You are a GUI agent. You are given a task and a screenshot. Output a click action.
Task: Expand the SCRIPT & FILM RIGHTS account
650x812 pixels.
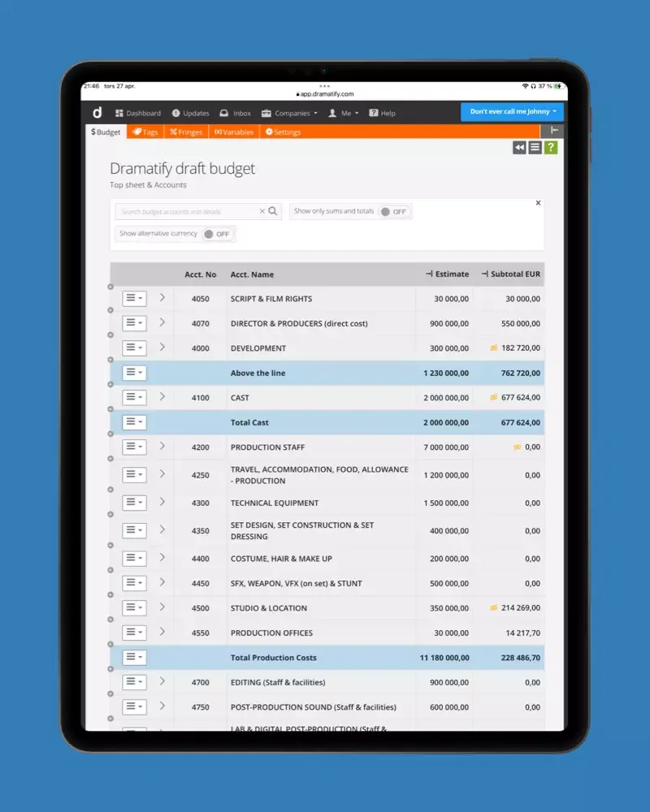point(162,297)
